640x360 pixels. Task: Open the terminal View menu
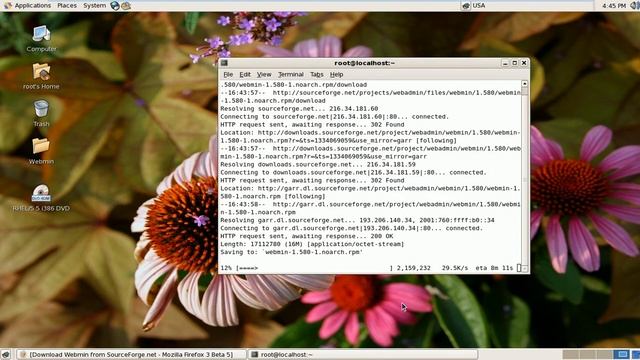pos(264,74)
